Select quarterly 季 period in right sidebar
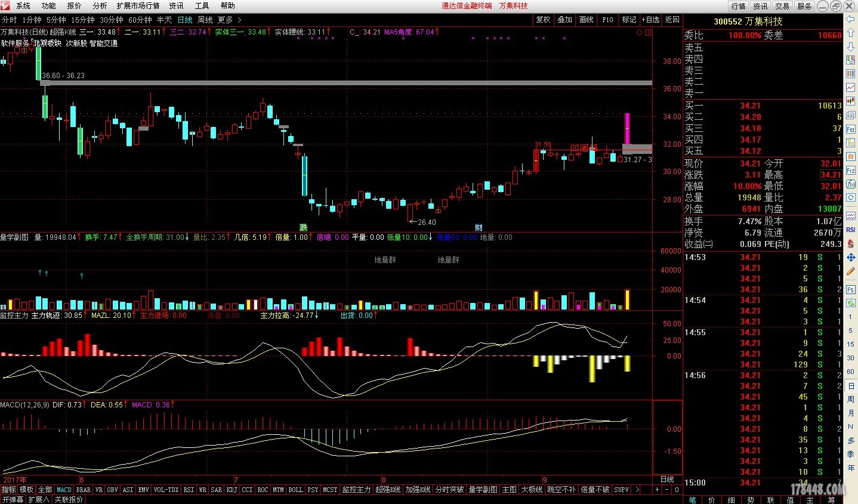858x504 pixels. tap(851, 454)
